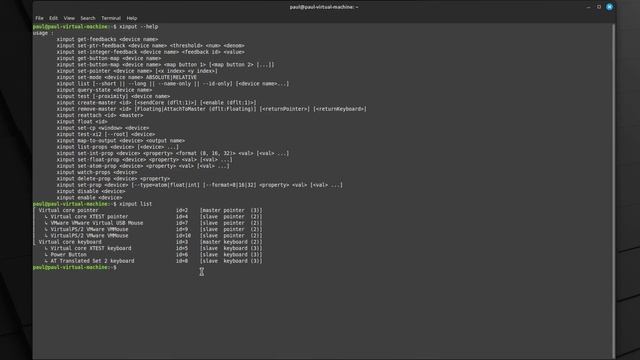The width and height of the screenshot is (640, 360).
Task: Click 'xinput set-int-prop' usage line
Action: 173,153
